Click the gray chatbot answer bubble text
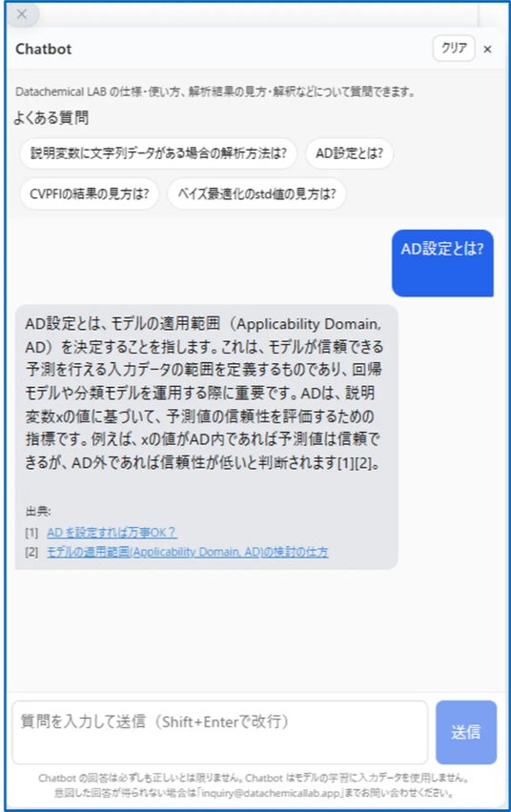Screen dimensions: 511x812 [x=203, y=393]
